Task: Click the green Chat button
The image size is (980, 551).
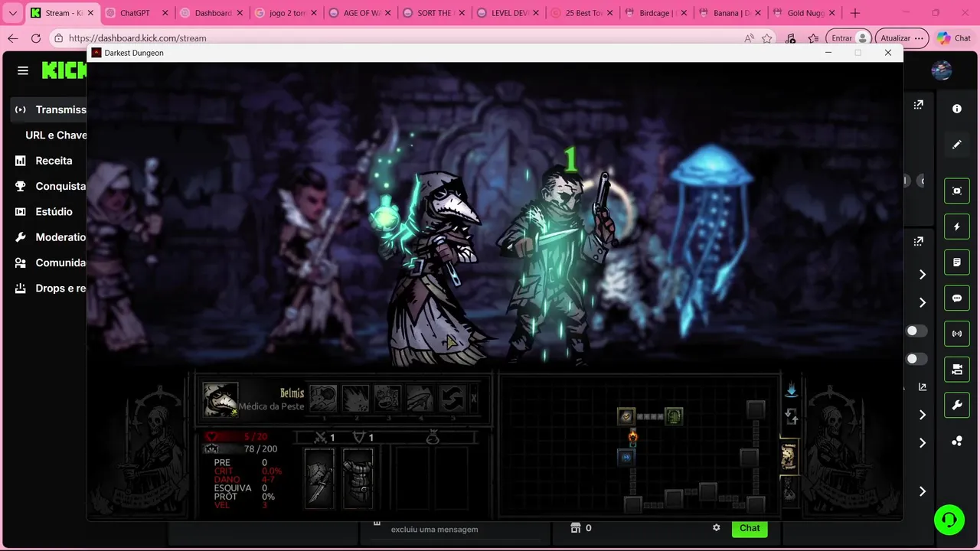Action: (750, 528)
